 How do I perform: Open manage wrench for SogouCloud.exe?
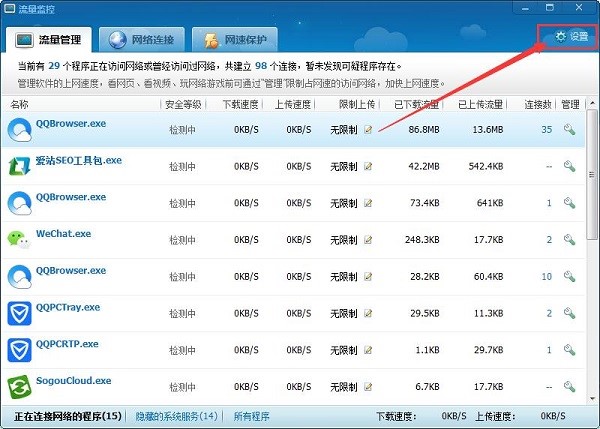pos(569,387)
